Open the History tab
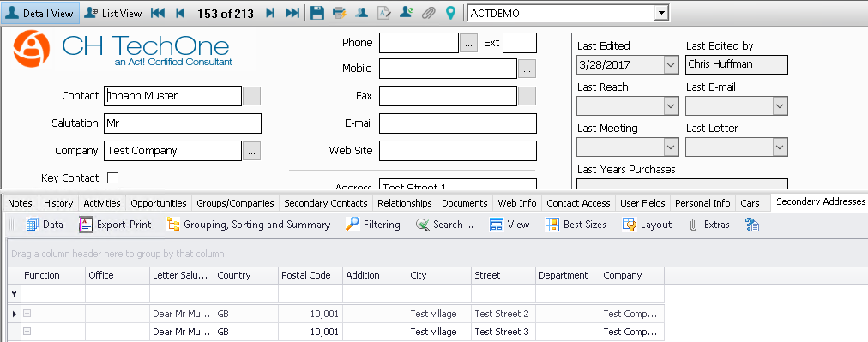Screen dimensions: 868x342 58,203
